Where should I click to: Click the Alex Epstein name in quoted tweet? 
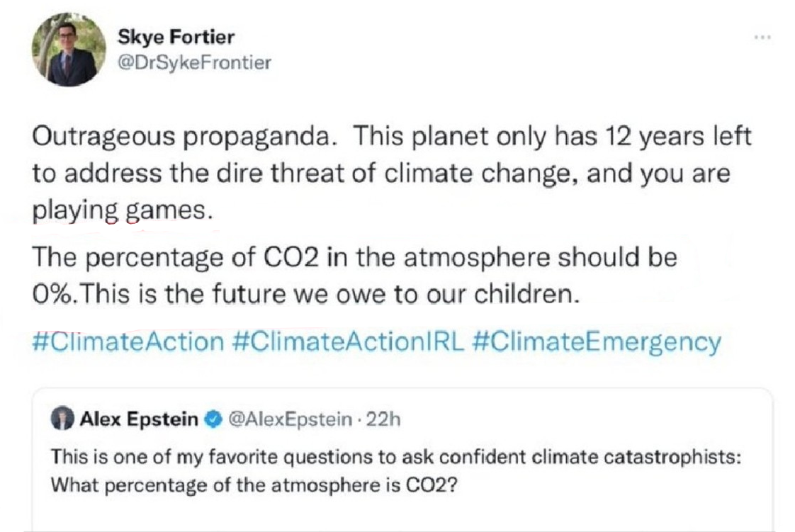[139, 420]
